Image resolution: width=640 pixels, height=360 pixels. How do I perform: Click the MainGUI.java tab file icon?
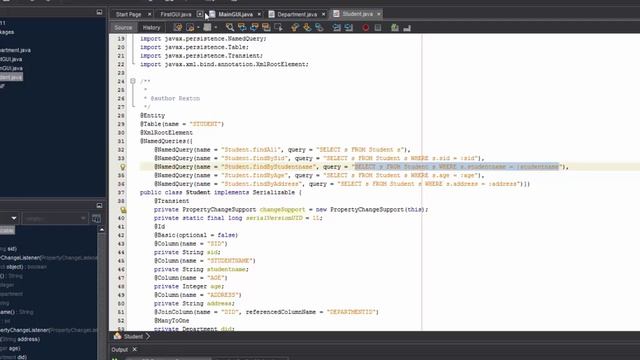(x=212, y=14)
